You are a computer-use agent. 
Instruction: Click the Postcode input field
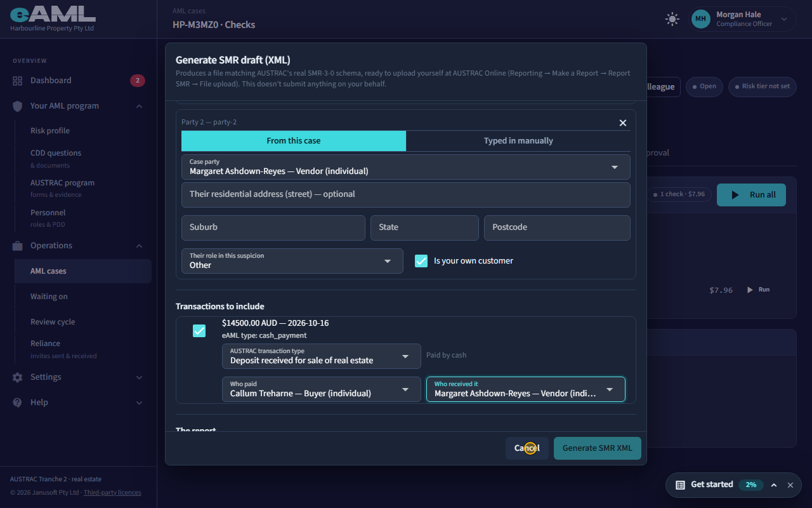point(557,228)
